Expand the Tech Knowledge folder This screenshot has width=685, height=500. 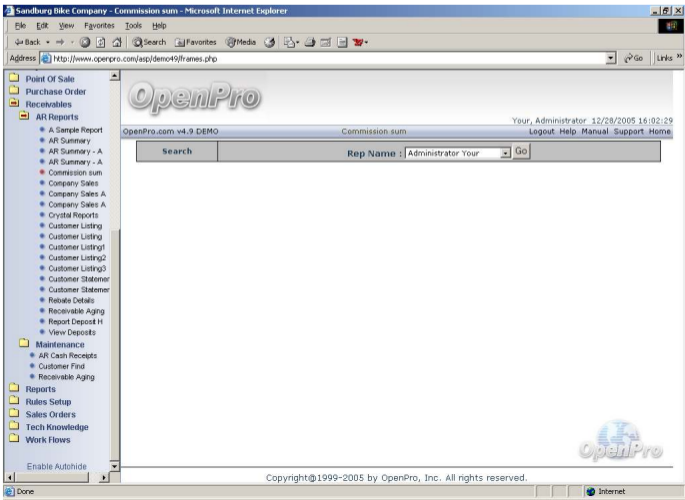click(x=14, y=426)
